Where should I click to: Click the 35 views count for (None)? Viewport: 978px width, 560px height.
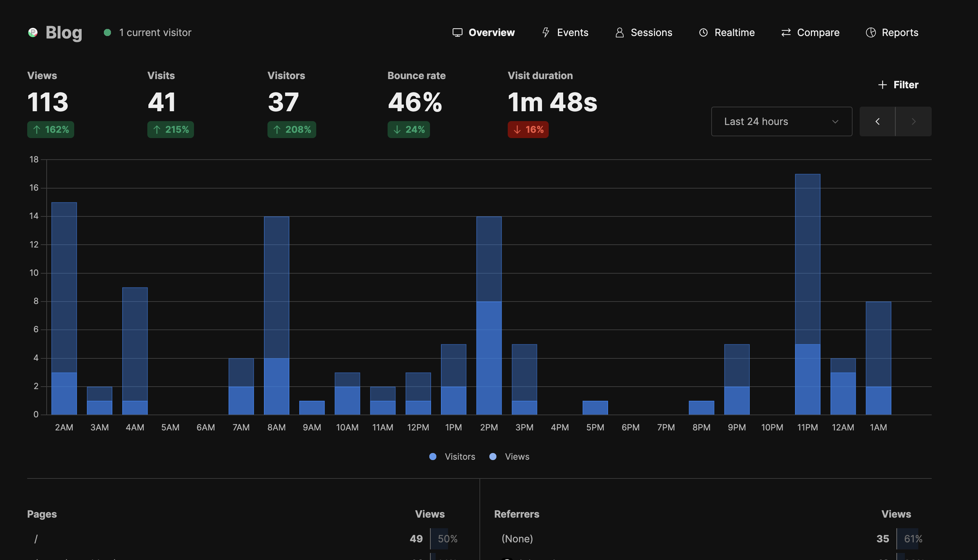tap(883, 539)
